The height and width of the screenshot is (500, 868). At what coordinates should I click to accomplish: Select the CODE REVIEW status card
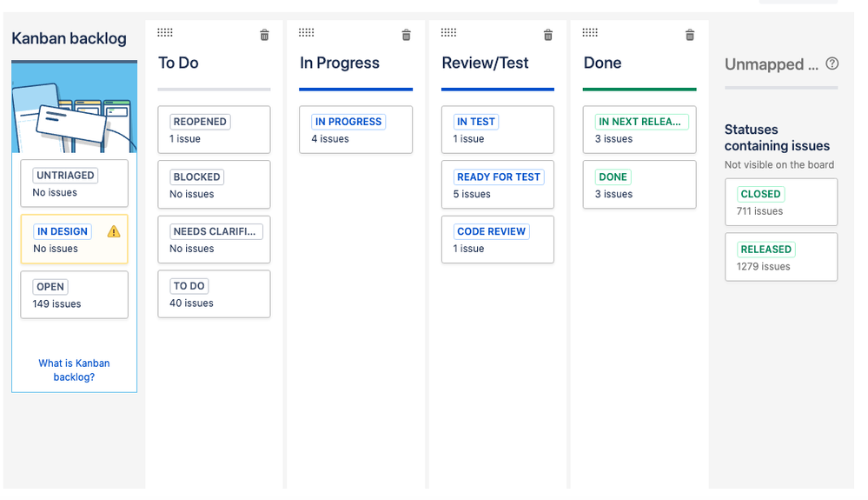tap(498, 239)
